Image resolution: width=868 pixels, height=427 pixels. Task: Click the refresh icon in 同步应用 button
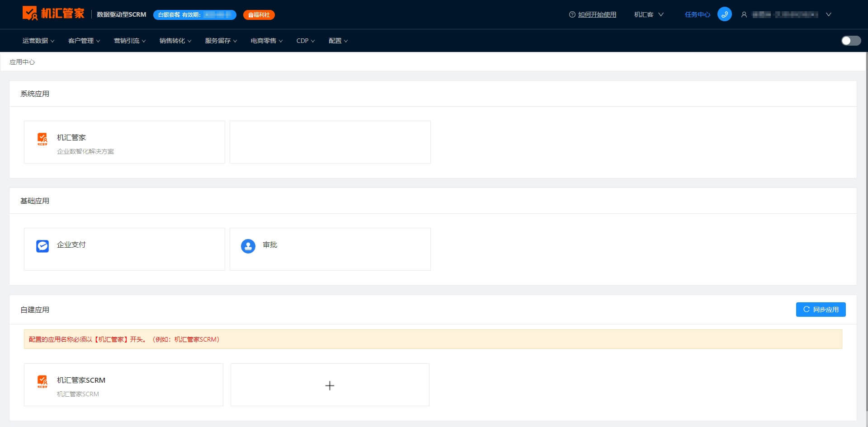pos(806,310)
